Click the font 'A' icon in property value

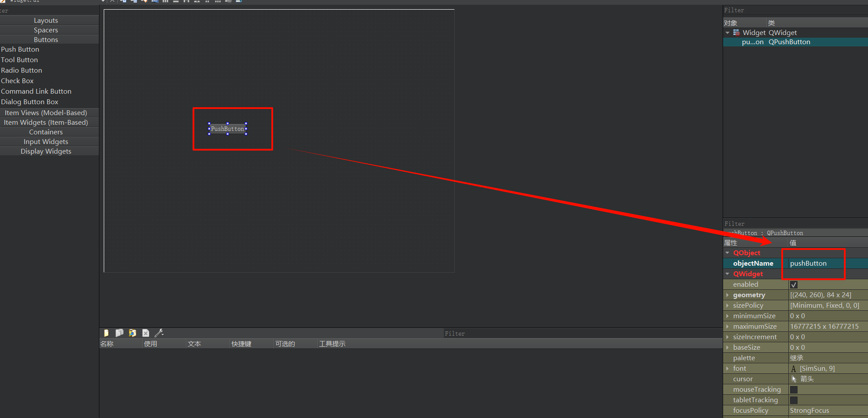point(794,369)
